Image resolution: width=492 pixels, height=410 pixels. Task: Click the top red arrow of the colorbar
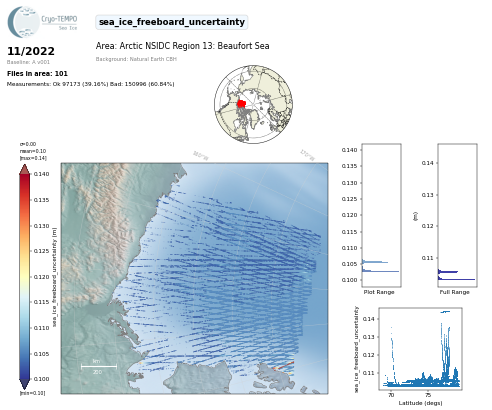coord(25,169)
